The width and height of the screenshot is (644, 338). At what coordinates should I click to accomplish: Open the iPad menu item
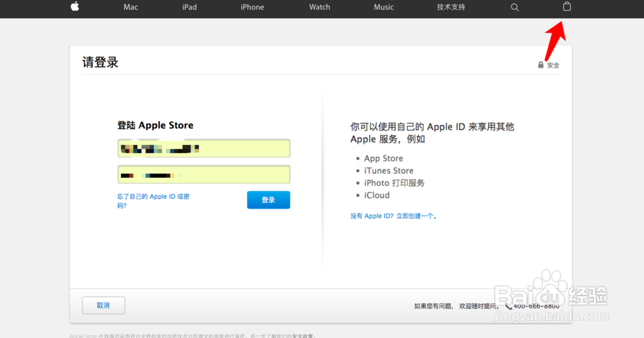coord(189,7)
